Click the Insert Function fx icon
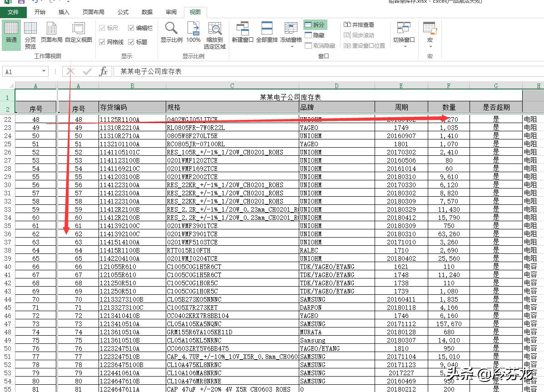Screen dimensions: 544x392 (103, 71)
